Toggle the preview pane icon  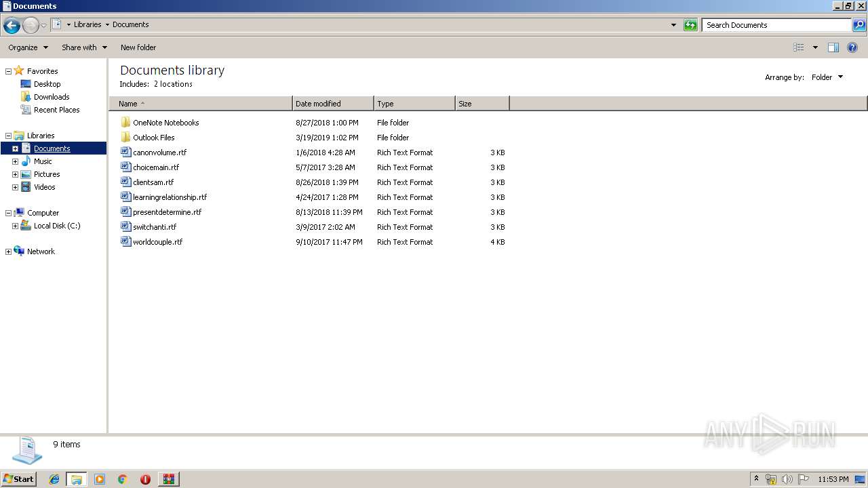833,47
